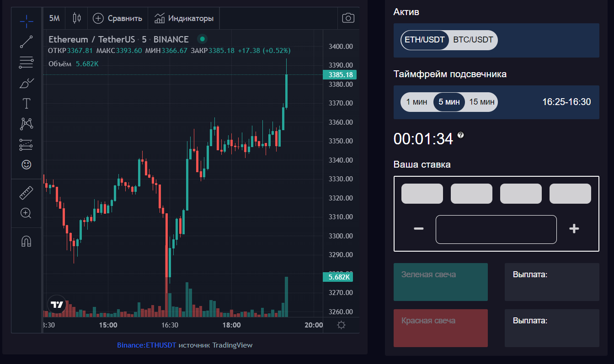Image resolution: width=614 pixels, height=364 pixels.
Task: Bet on Зеленая свеча green candle
Action: point(441,282)
